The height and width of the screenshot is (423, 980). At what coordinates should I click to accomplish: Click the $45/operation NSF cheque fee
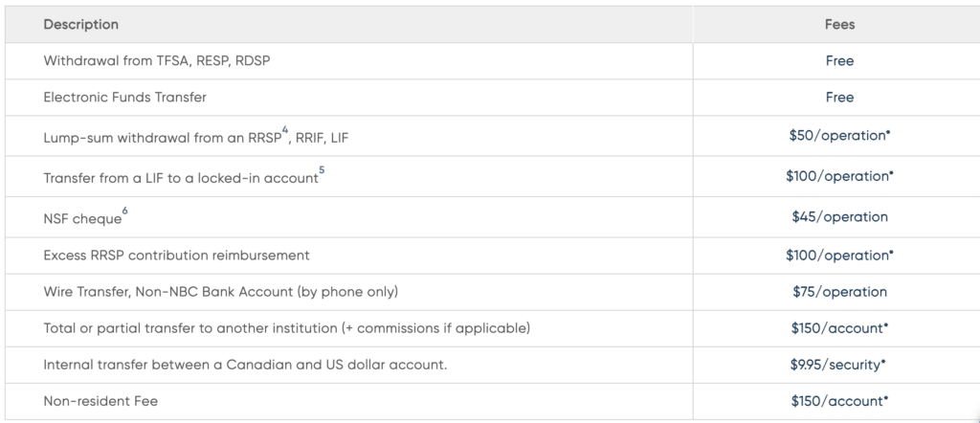point(839,217)
